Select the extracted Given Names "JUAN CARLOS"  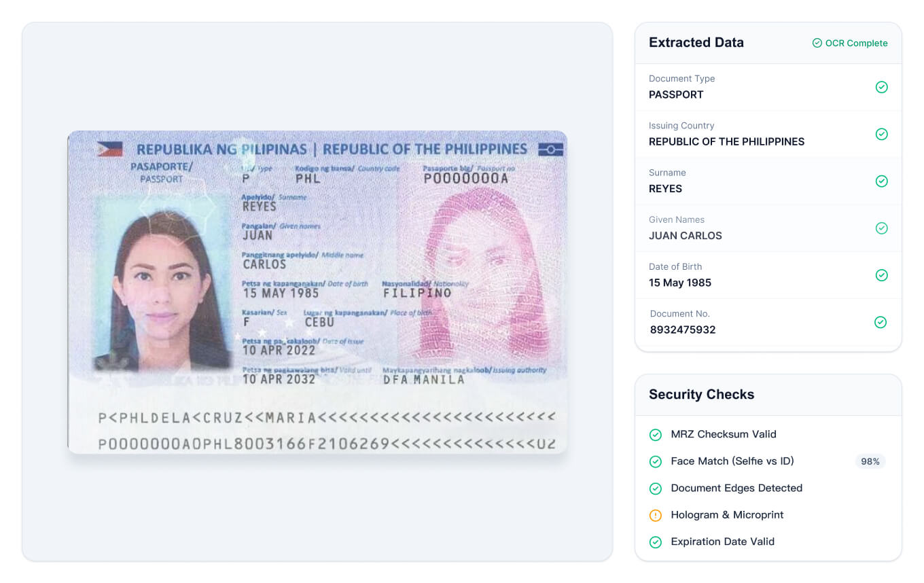click(x=686, y=236)
